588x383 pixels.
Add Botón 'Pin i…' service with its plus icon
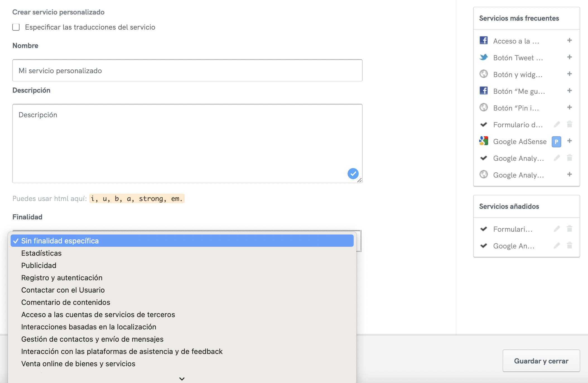569,107
